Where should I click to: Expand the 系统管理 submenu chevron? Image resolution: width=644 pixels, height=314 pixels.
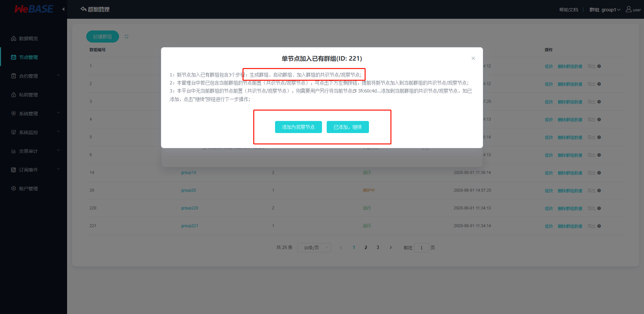pos(58,113)
